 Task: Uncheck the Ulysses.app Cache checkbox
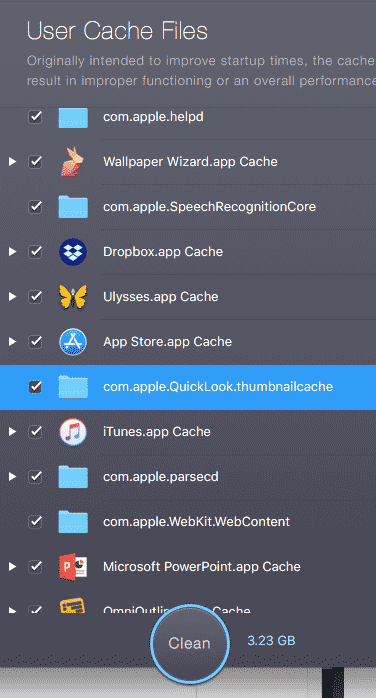(35, 296)
